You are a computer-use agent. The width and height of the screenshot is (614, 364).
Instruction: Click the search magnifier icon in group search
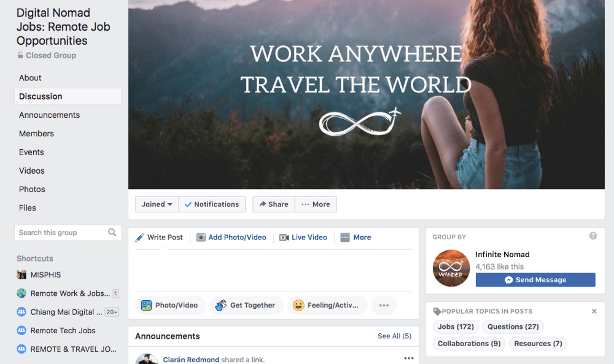click(112, 233)
